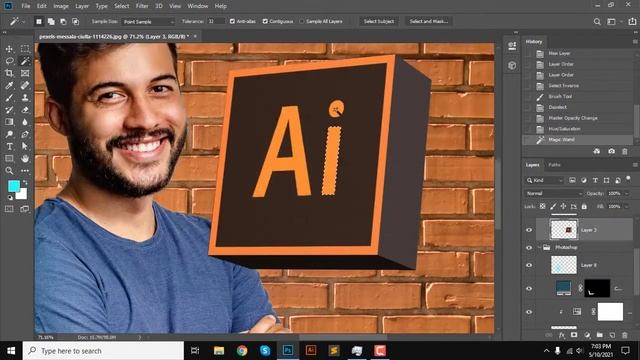
Task: Open the Fill slider dropdown arrow
Action: point(627,207)
